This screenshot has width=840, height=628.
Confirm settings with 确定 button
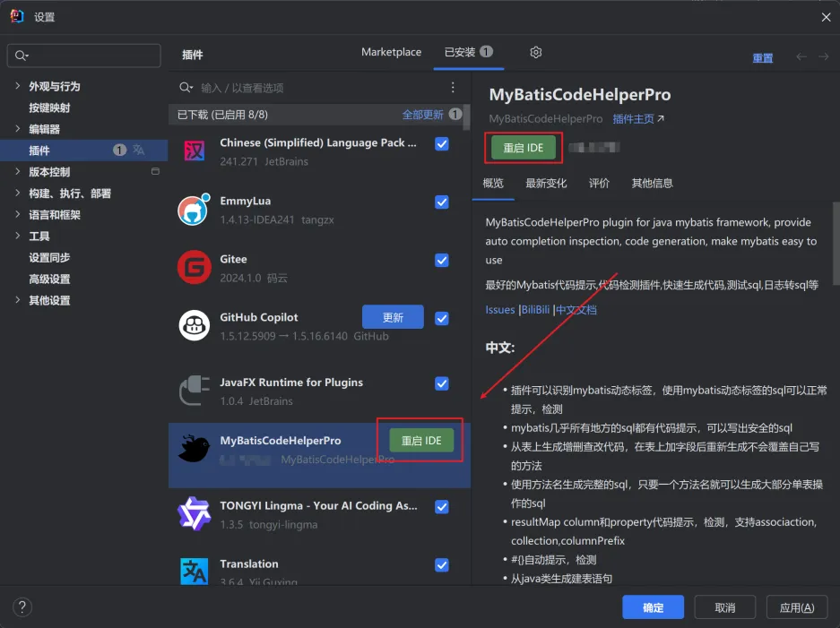coord(653,607)
